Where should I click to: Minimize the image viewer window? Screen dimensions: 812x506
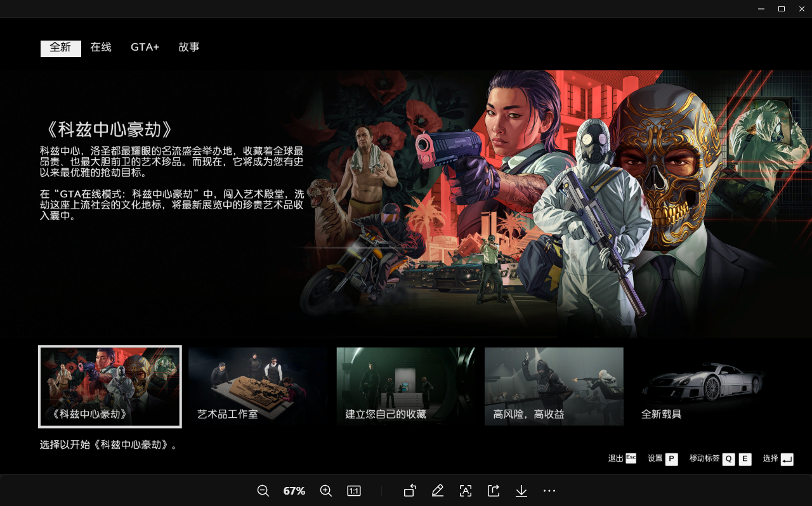(761, 9)
